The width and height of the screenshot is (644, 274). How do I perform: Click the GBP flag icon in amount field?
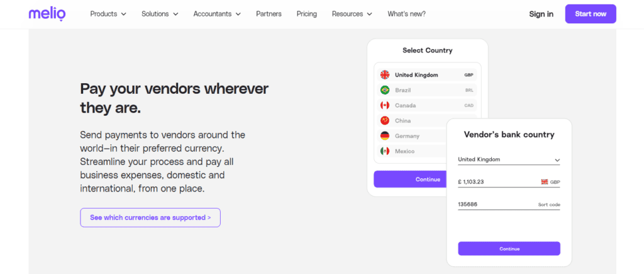coord(545,182)
